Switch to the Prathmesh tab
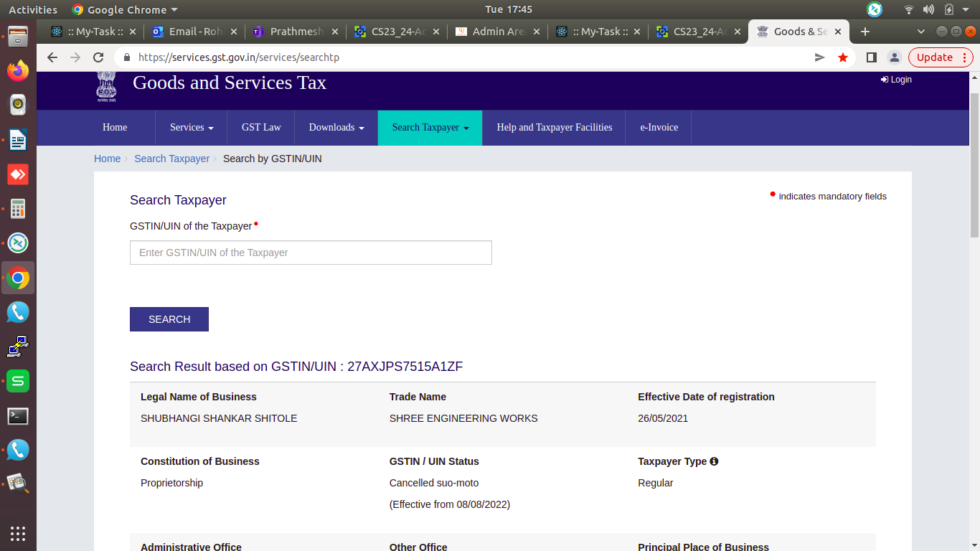 296,32
